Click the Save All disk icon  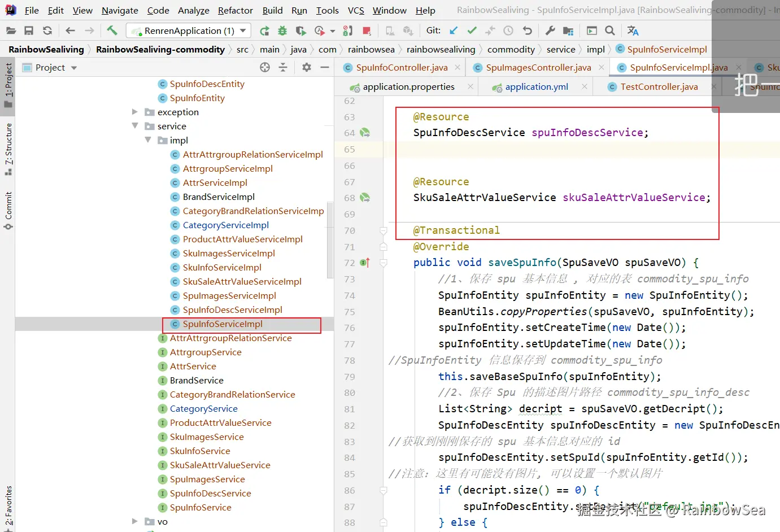pos(29,30)
